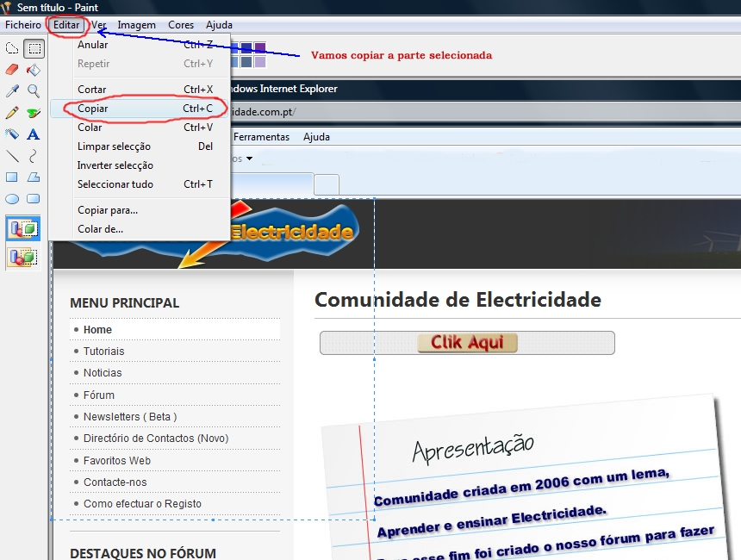Choose the Line tool
This screenshot has height=560, width=741.
(x=12, y=155)
